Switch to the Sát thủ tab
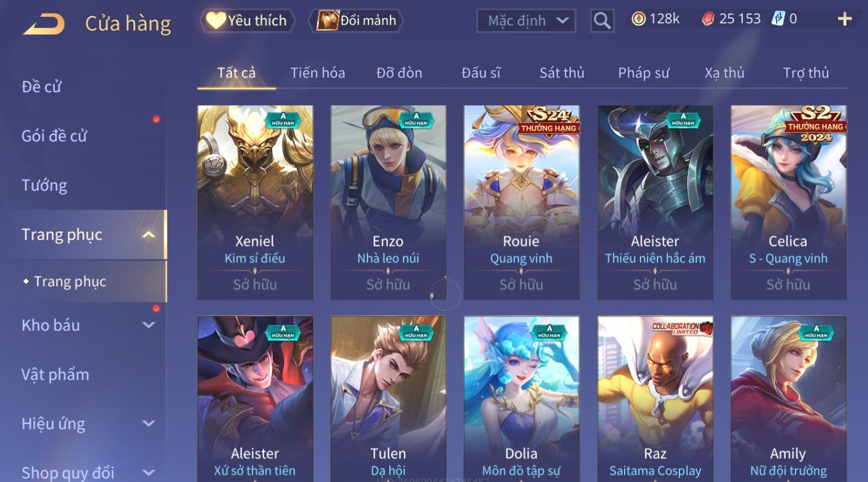 (x=562, y=73)
